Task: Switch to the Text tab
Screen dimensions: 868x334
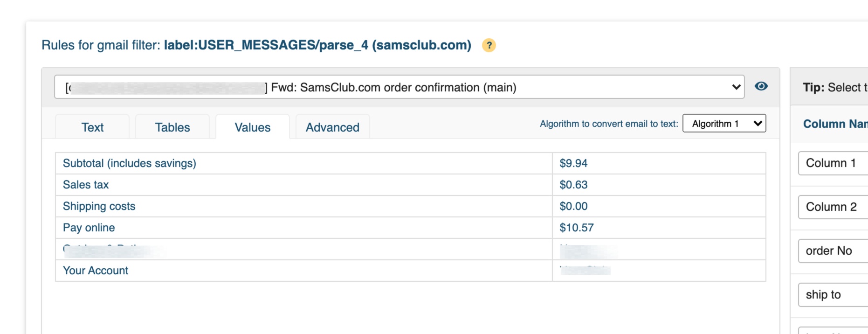Action: point(92,127)
